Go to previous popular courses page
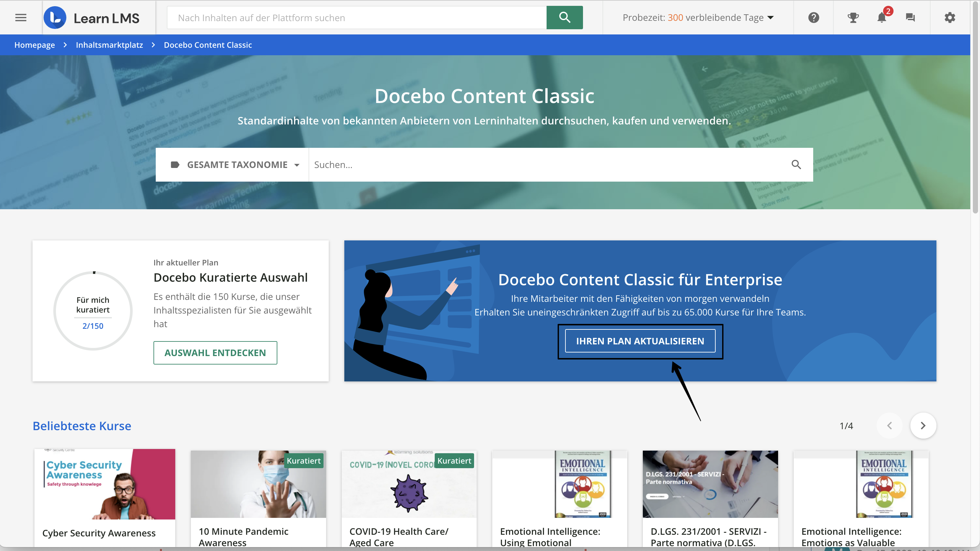This screenshot has height=551, width=980. coord(890,426)
